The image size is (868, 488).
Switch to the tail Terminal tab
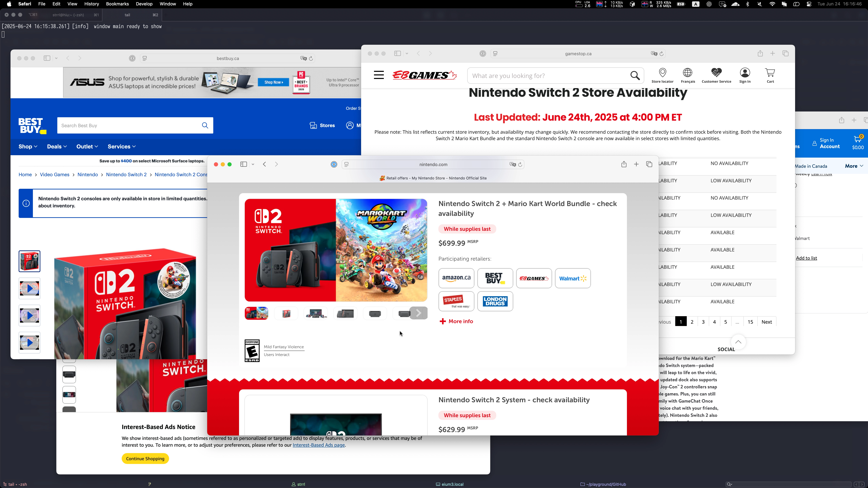point(127,15)
